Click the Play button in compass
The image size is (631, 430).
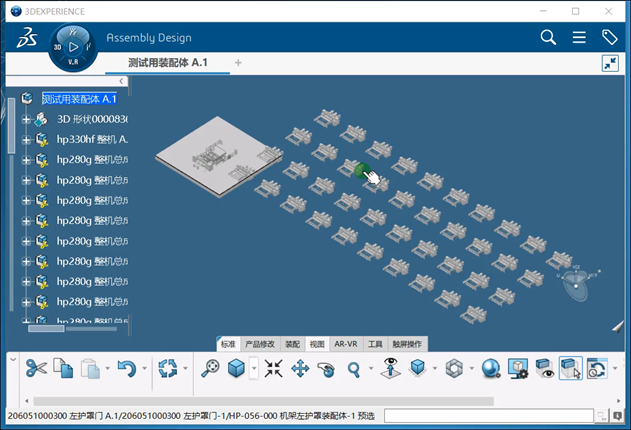(73, 47)
